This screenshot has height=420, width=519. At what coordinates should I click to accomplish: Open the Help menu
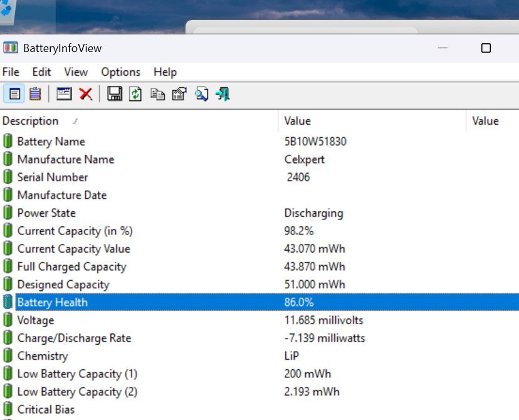click(x=165, y=72)
